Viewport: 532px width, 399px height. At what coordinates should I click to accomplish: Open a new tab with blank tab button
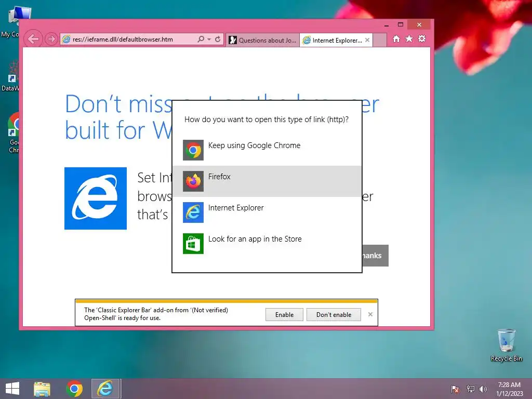[x=380, y=40]
